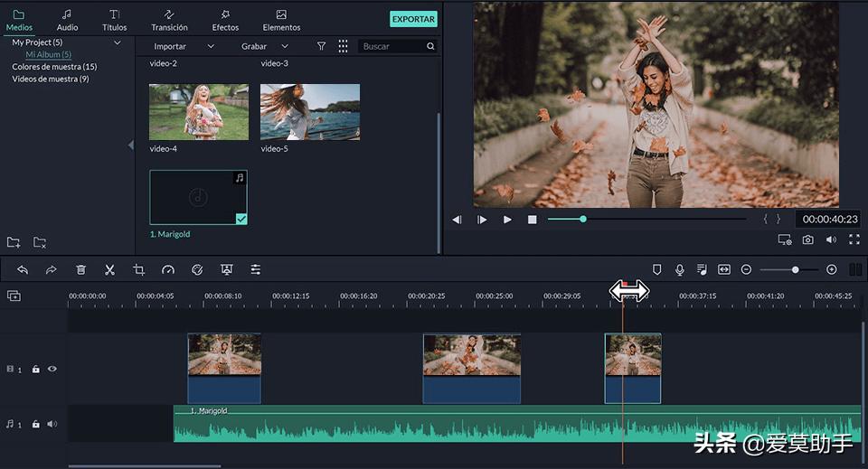The image size is (868, 469).
Task: Take a snapshot with the camera icon
Action: [x=807, y=239]
